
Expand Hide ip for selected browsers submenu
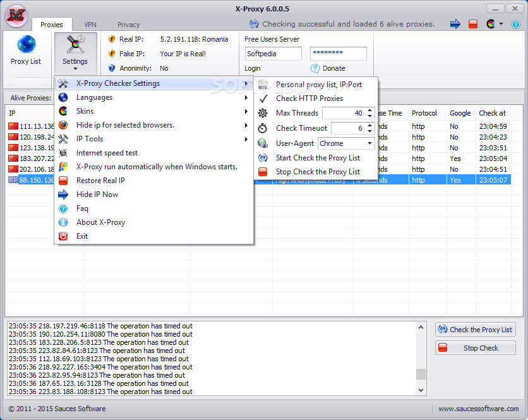tap(246, 125)
